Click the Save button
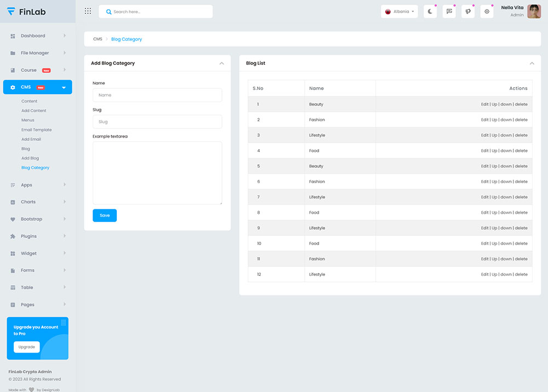Screen dimensions: 548x392 (105, 215)
